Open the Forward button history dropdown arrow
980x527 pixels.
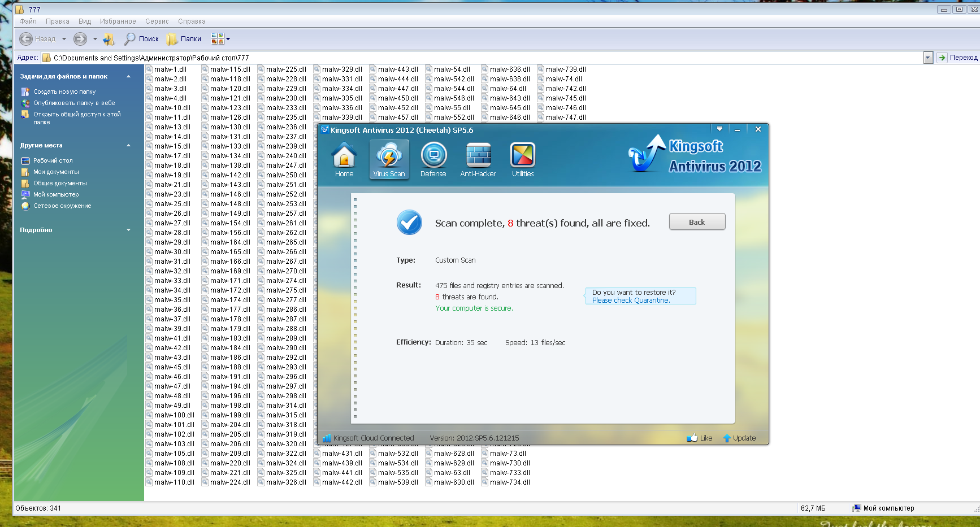[x=95, y=39]
